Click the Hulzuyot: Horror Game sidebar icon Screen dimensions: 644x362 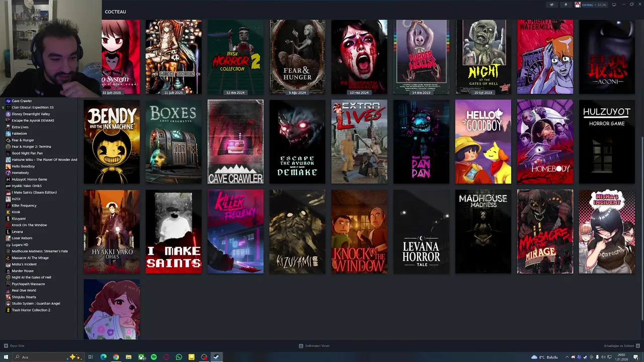click(x=8, y=179)
